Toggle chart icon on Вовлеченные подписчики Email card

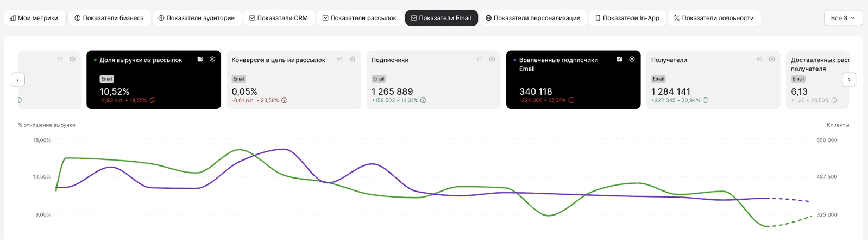[620, 59]
